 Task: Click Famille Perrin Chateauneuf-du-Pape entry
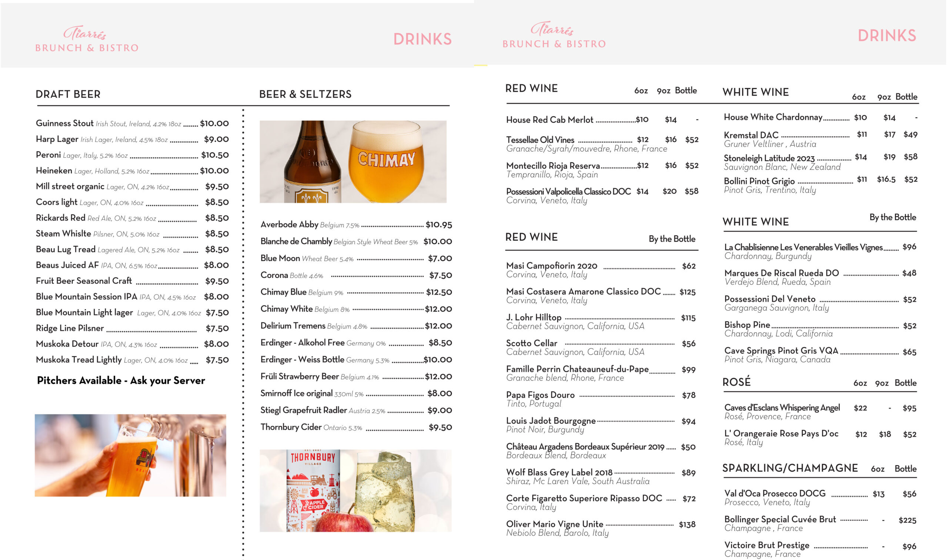click(601, 373)
